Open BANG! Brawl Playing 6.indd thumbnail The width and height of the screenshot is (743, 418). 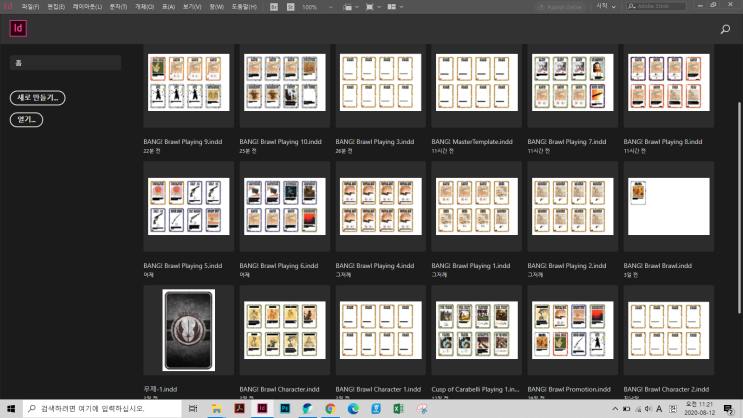[x=285, y=207]
